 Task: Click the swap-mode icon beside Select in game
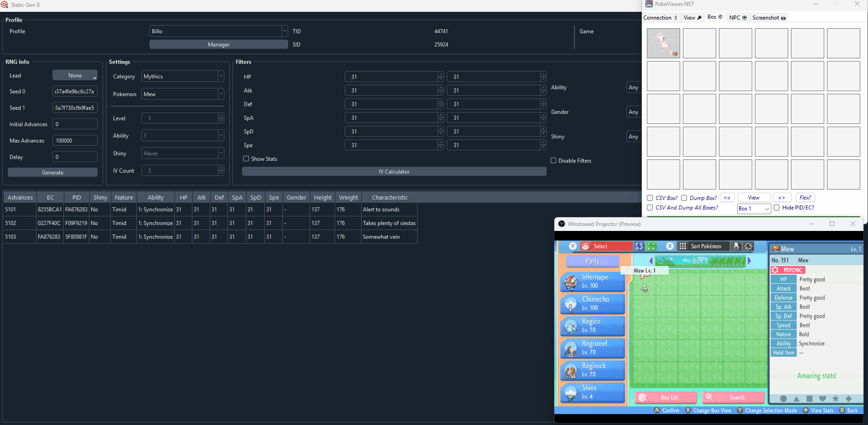(x=639, y=246)
